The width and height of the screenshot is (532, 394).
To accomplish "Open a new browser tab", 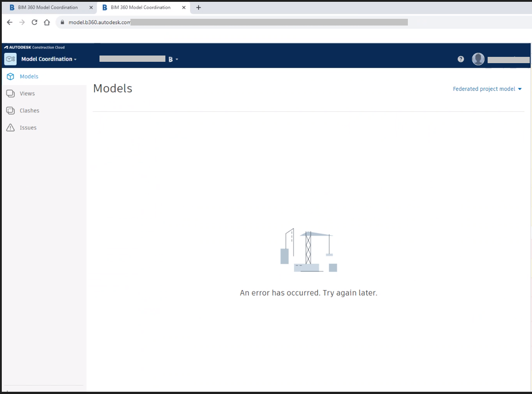I will [198, 7].
